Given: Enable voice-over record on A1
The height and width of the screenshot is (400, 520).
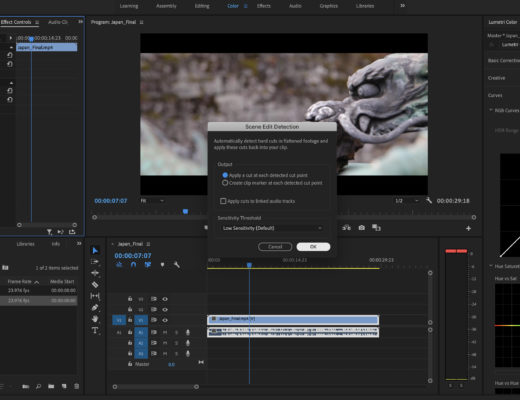Looking at the screenshot, I should (x=188, y=332).
